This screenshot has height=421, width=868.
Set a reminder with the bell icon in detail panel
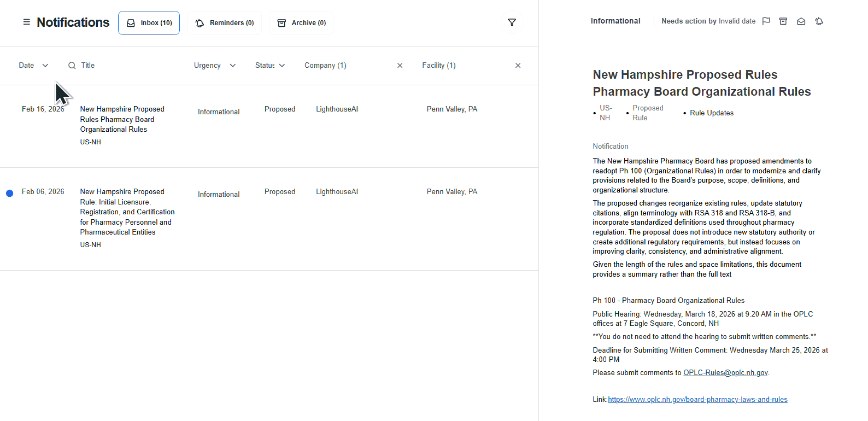819,21
